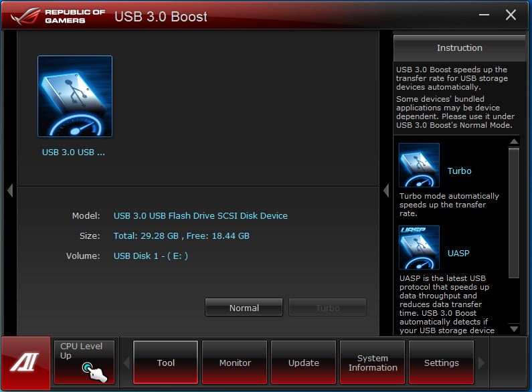
Task: Click the "UASP" label in the Instruction panel
Action: (458, 254)
